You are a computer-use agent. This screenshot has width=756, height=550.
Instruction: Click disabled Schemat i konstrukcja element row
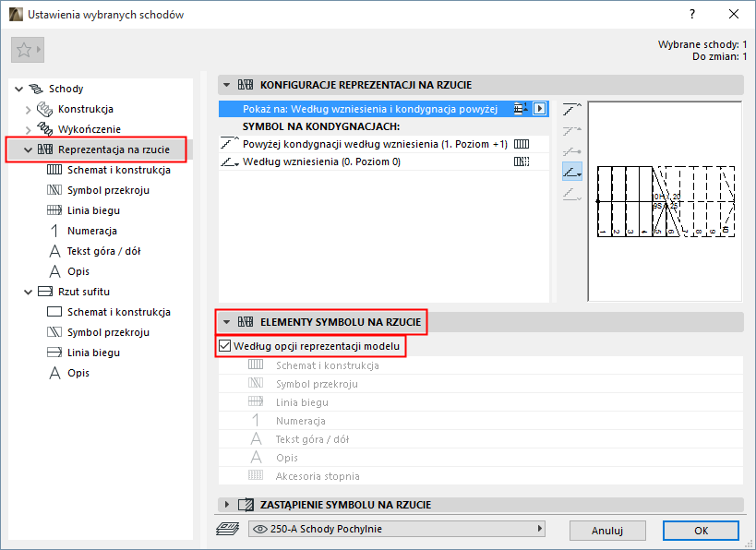point(481,365)
